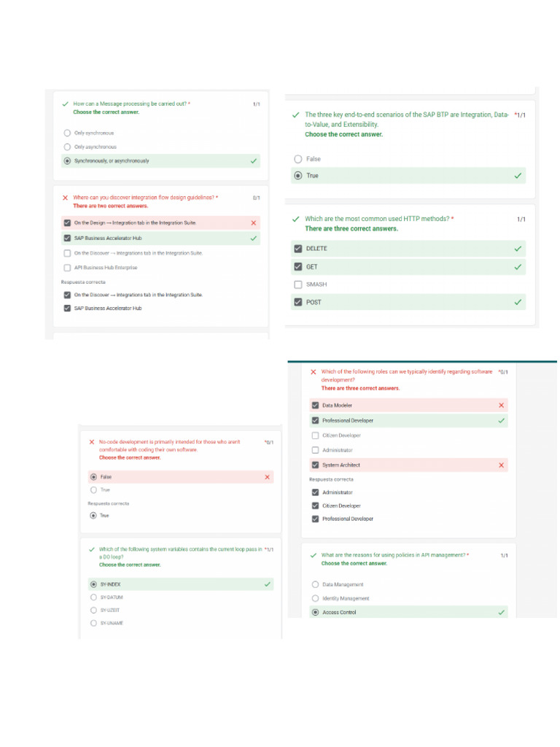Choose the Data Management radio option

[315, 584]
